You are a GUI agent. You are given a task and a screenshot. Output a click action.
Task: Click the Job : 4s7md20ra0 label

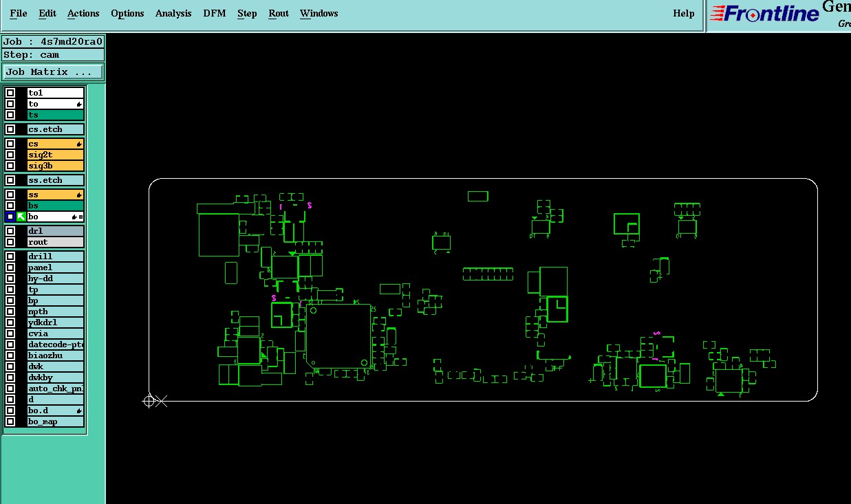pos(53,41)
